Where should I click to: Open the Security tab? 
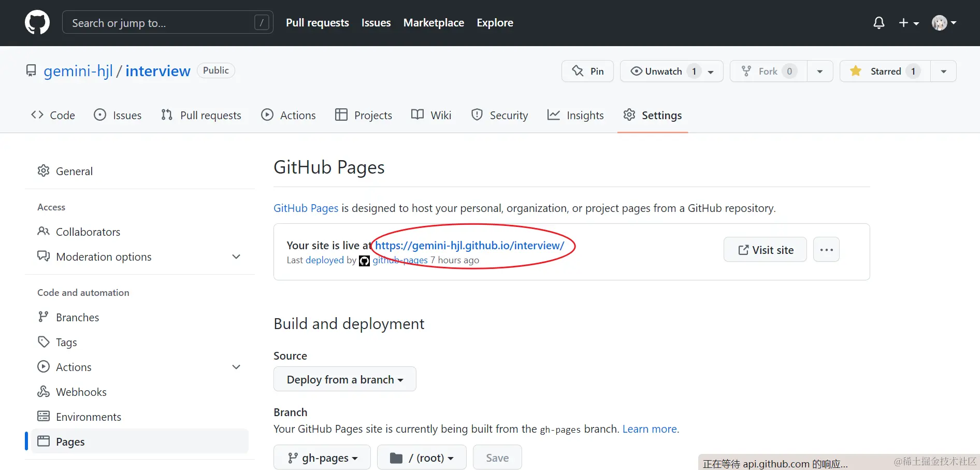tap(499, 115)
